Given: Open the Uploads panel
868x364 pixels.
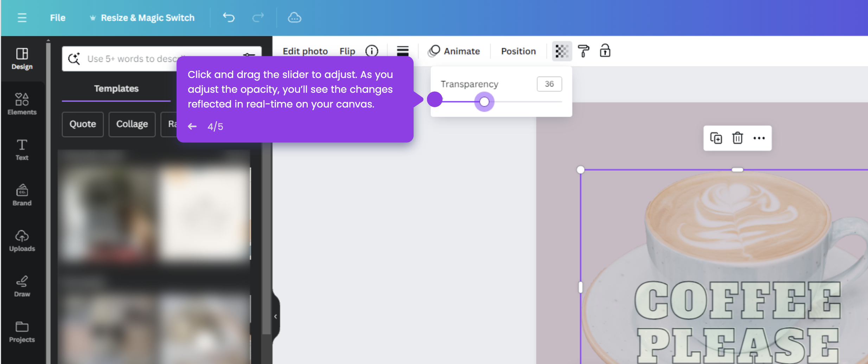Looking at the screenshot, I should pyautogui.click(x=22, y=240).
